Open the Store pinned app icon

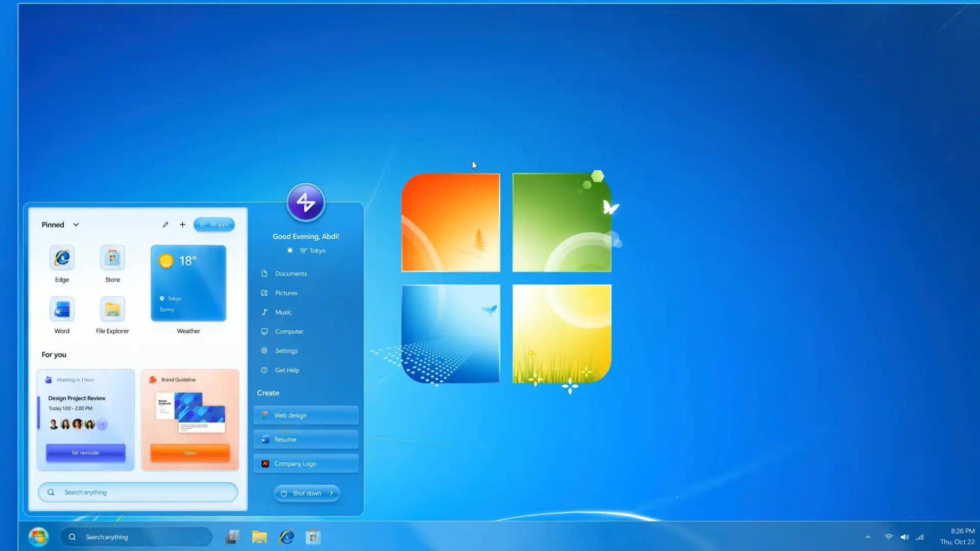pos(112,258)
